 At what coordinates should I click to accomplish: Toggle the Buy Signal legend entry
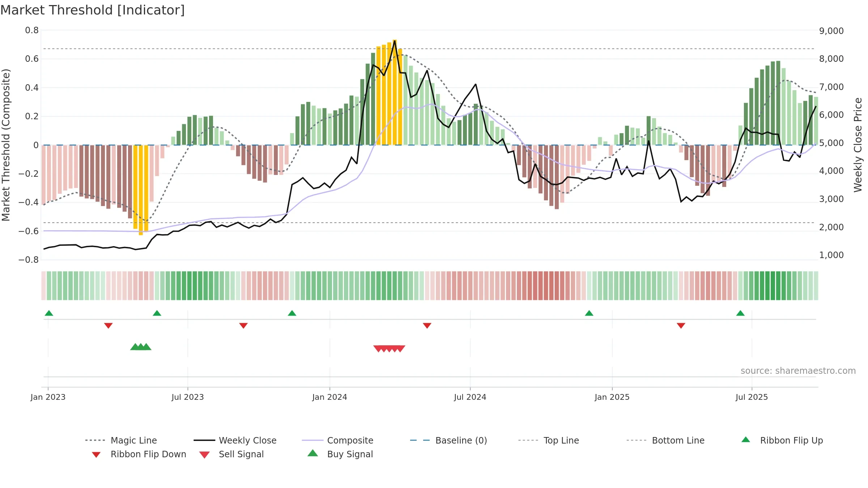[340, 454]
